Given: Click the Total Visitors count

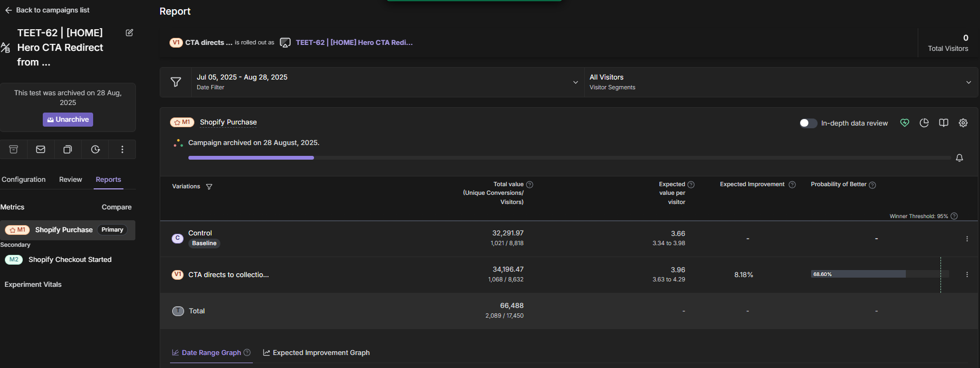Looking at the screenshot, I should [x=966, y=38].
